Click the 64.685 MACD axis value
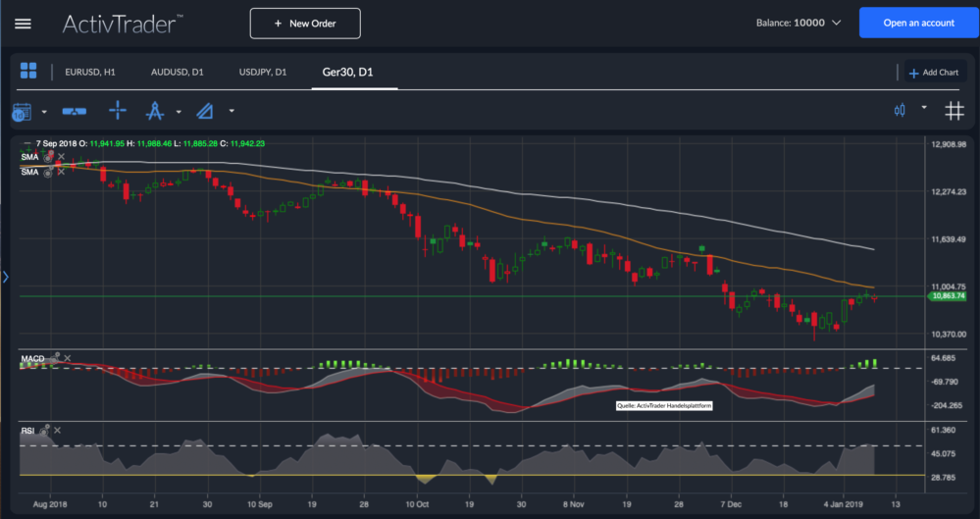This screenshot has height=519, width=980. (x=944, y=358)
